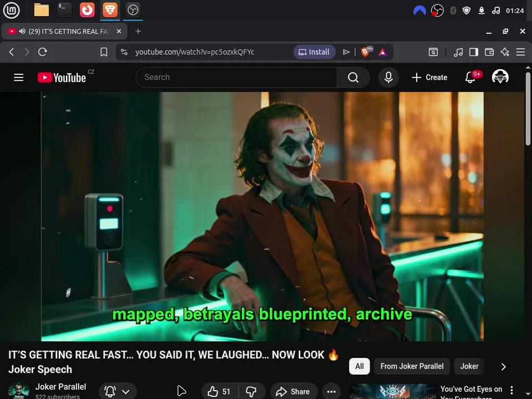Submit search with the magnifier button

353,78
